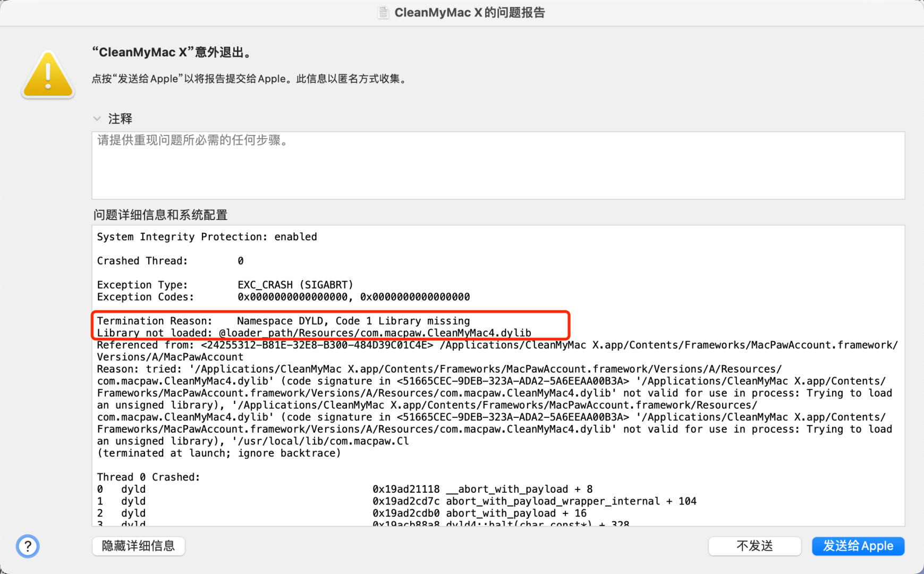This screenshot has width=924, height=574.
Task: Open the help question mark icon
Action: click(28, 546)
